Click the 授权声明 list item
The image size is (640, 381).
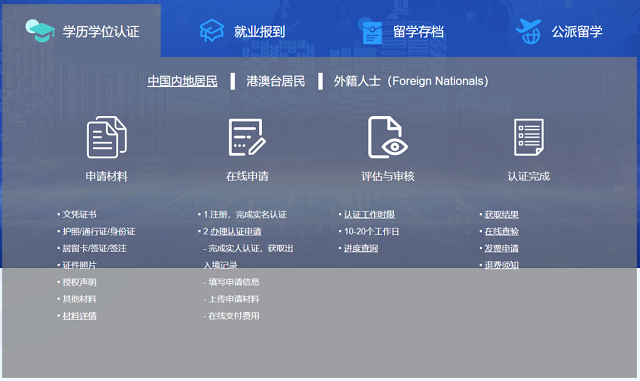coord(79,282)
